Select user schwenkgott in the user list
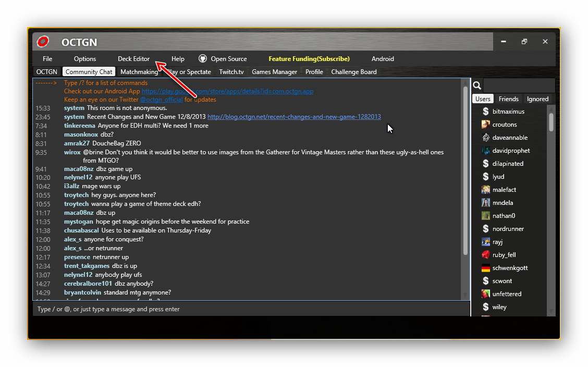Screen dimensions: 588x367 [510, 267]
